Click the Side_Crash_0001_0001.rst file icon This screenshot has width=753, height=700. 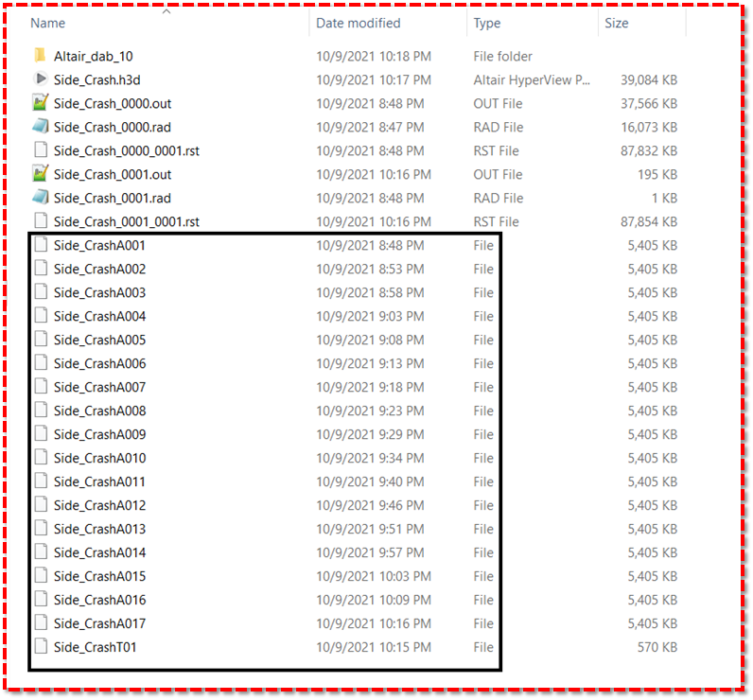(x=41, y=220)
